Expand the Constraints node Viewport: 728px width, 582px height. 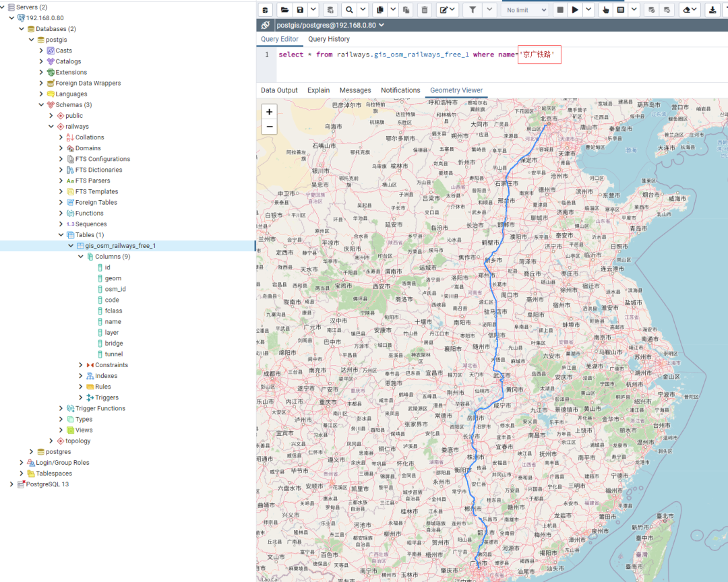(81, 365)
